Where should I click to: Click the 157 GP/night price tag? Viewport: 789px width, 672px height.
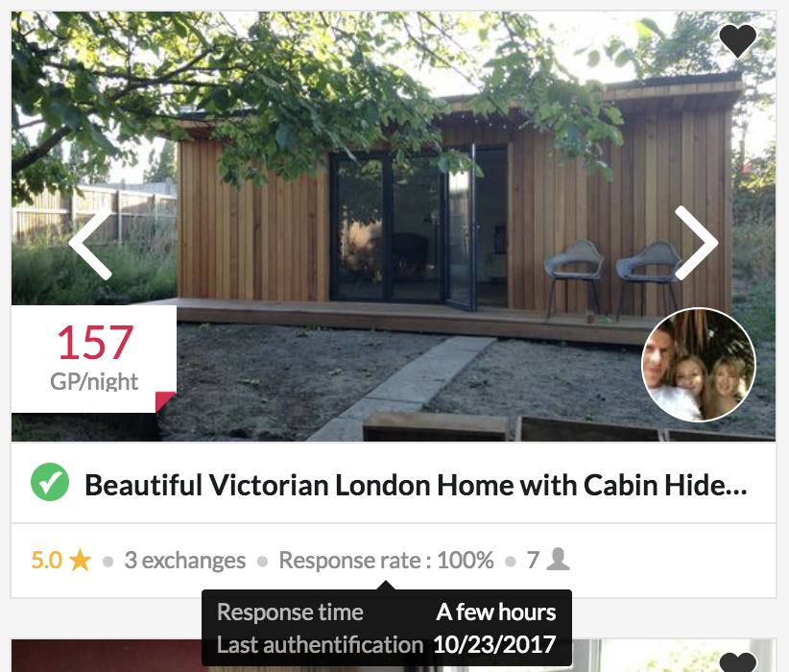click(94, 358)
